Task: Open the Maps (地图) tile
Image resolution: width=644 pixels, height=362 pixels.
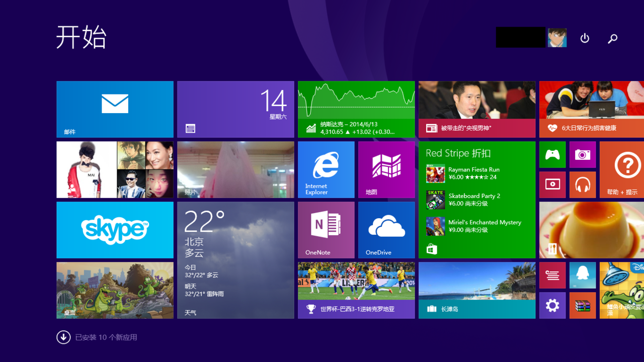Action: click(x=386, y=169)
